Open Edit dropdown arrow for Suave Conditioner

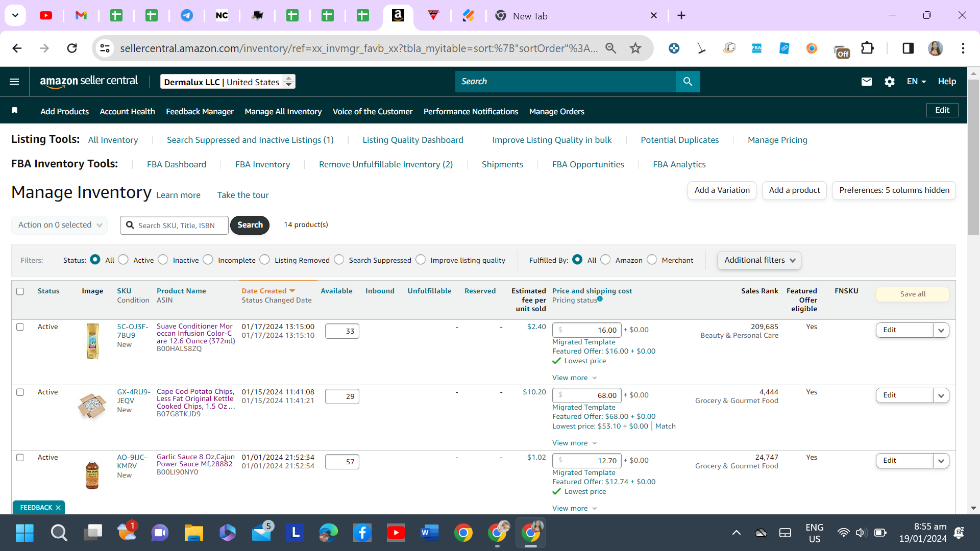(941, 330)
